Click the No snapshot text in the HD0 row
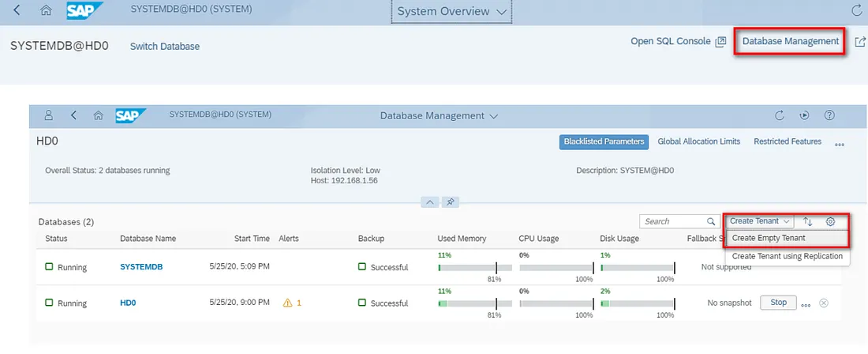Image resolution: width=868 pixels, height=354 pixels. pyautogui.click(x=730, y=303)
